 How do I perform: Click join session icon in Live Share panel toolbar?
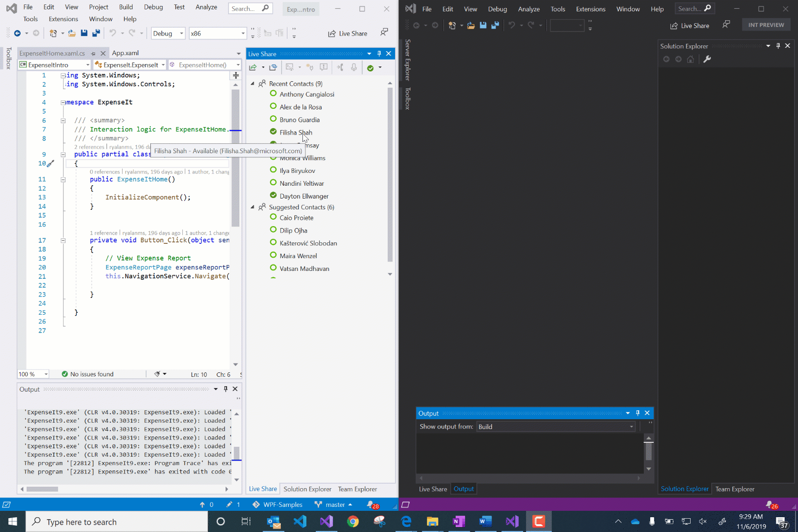point(273,67)
